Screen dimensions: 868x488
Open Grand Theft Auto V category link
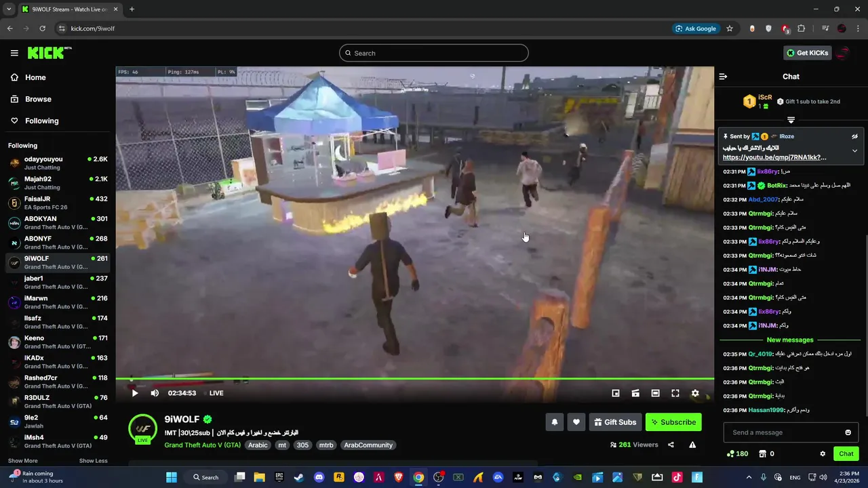pos(202,445)
